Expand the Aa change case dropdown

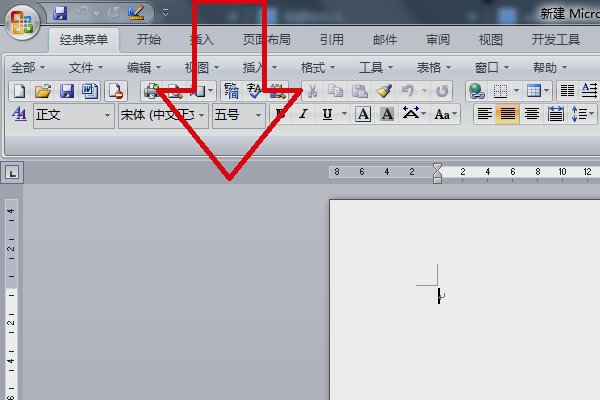pyautogui.click(x=454, y=114)
